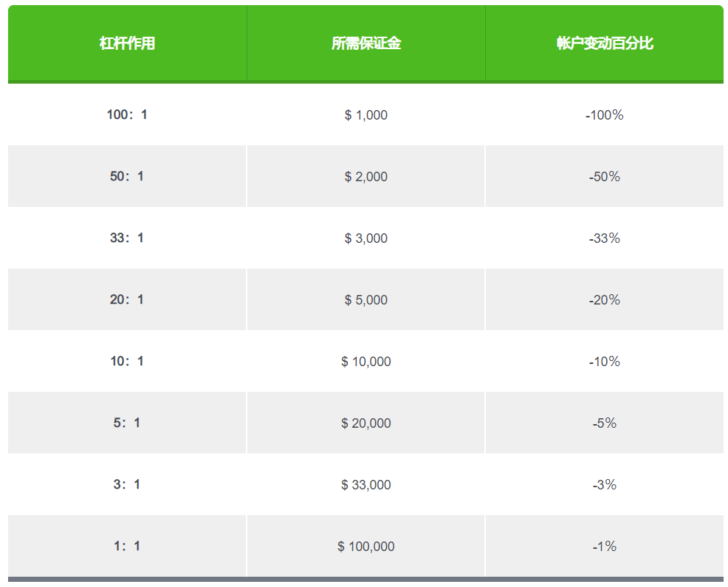This screenshot has height=587, width=728.
Task: Click the 所需保证金 column header
Action: coord(366,43)
